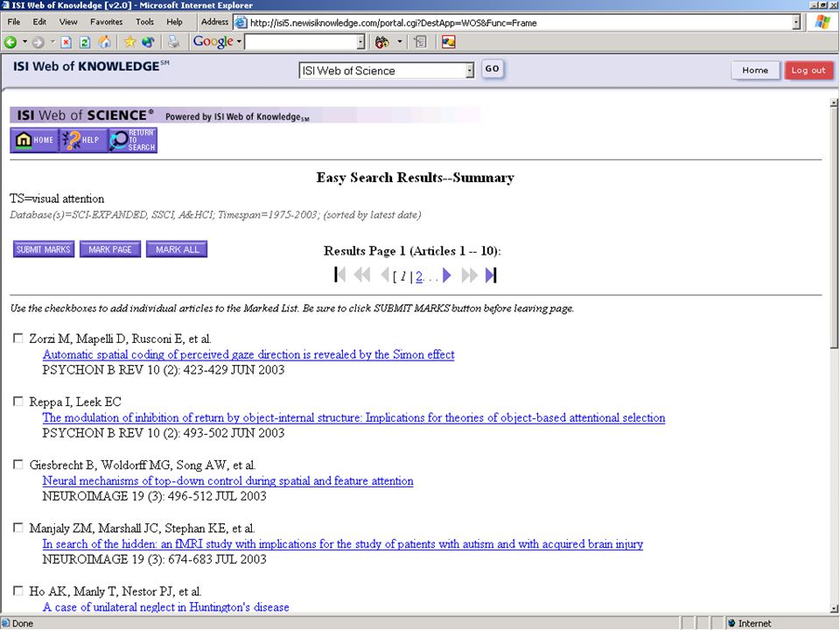Open the Help menu
Screen dimensions: 840x630
[175, 22]
